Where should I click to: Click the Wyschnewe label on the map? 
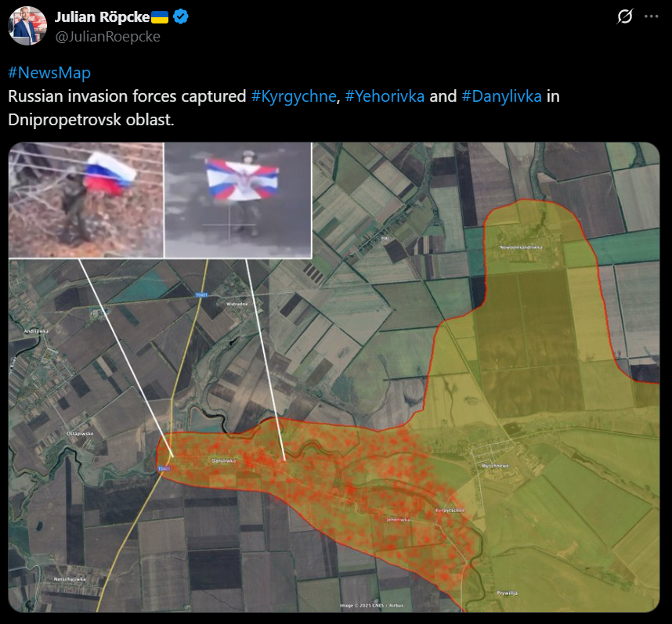click(495, 466)
